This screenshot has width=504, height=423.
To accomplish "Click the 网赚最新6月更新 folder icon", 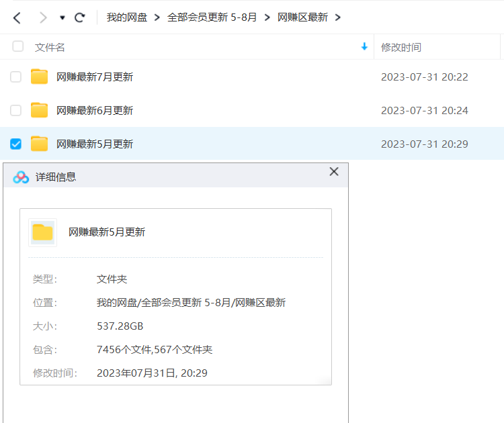I will click(x=40, y=110).
